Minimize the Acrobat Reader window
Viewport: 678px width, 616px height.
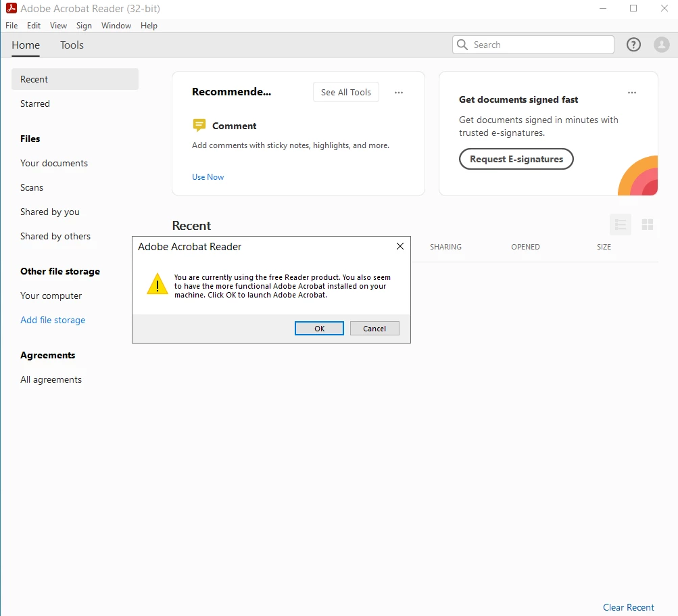pos(603,8)
